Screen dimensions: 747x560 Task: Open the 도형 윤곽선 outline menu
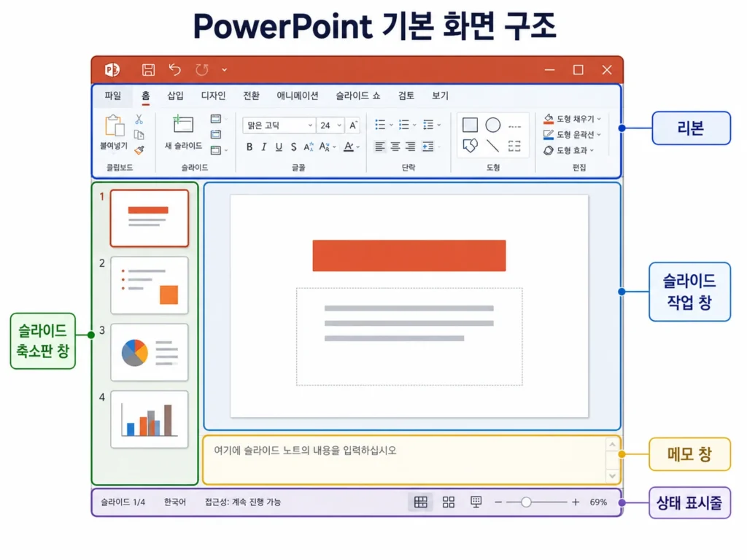[572, 135]
